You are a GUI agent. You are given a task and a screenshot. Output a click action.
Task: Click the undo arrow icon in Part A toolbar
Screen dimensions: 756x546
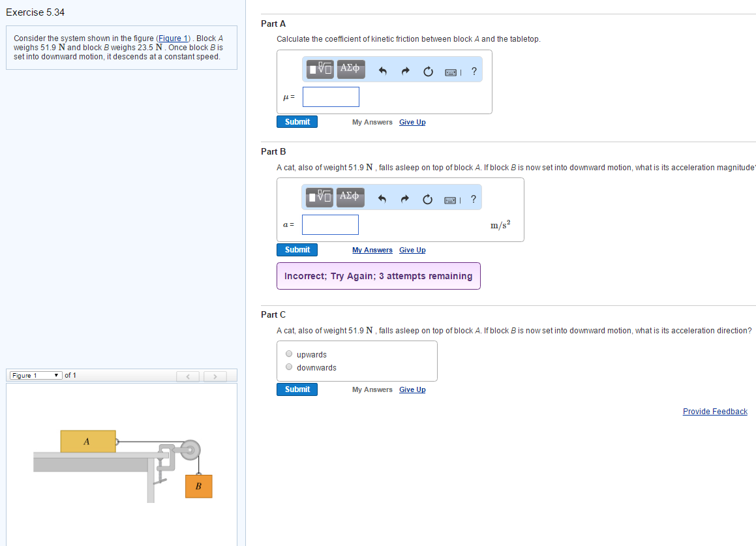(383, 70)
